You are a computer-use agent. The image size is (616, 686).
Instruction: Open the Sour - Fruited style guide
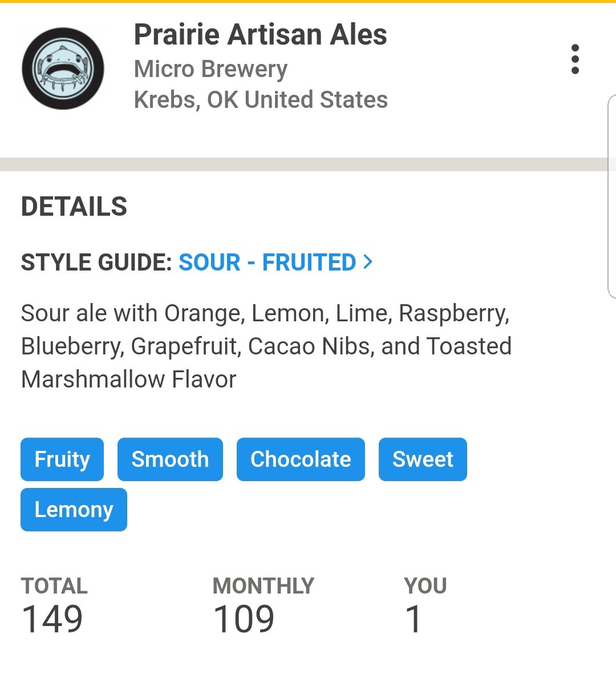pos(268,263)
